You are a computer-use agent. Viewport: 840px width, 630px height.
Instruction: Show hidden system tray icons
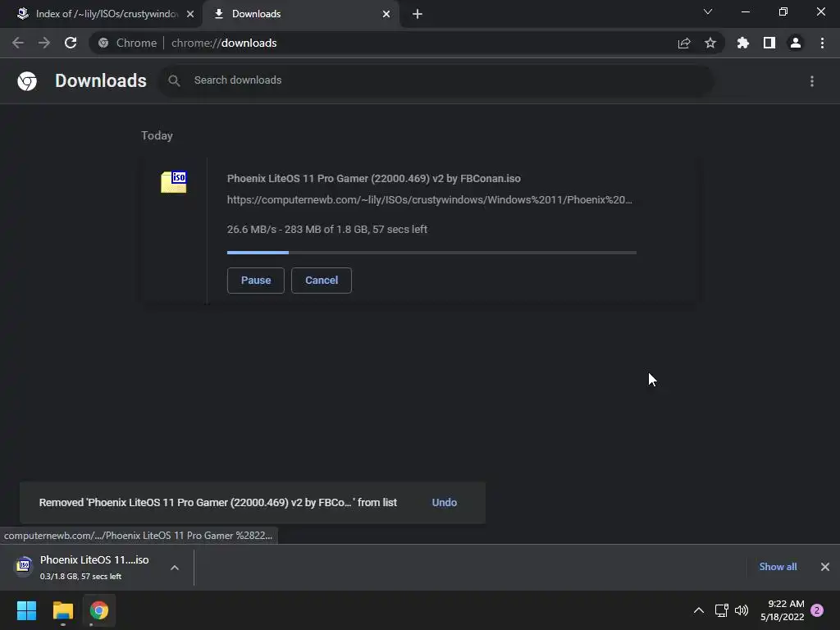tap(699, 610)
